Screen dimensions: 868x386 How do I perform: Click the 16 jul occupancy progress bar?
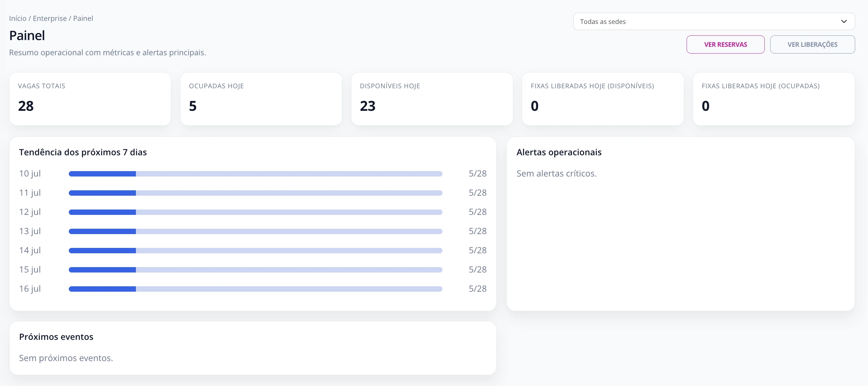[x=256, y=289]
